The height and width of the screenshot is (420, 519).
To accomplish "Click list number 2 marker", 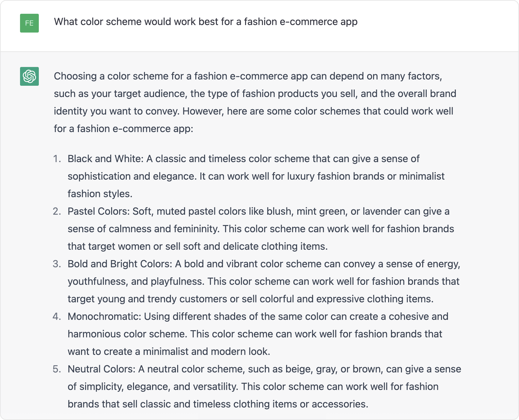I will click(x=57, y=211).
